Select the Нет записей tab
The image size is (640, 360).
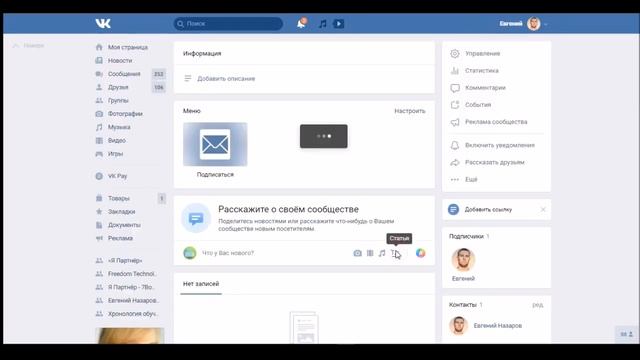click(201, 284)
